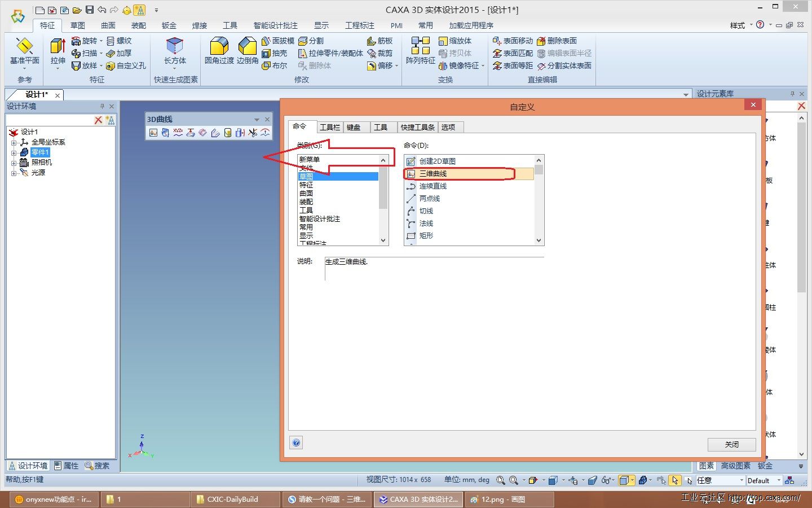Use the 布尔 boolean operation
Image resolution: width=812 pixels, height=508 pixels.
click(275, 65)
